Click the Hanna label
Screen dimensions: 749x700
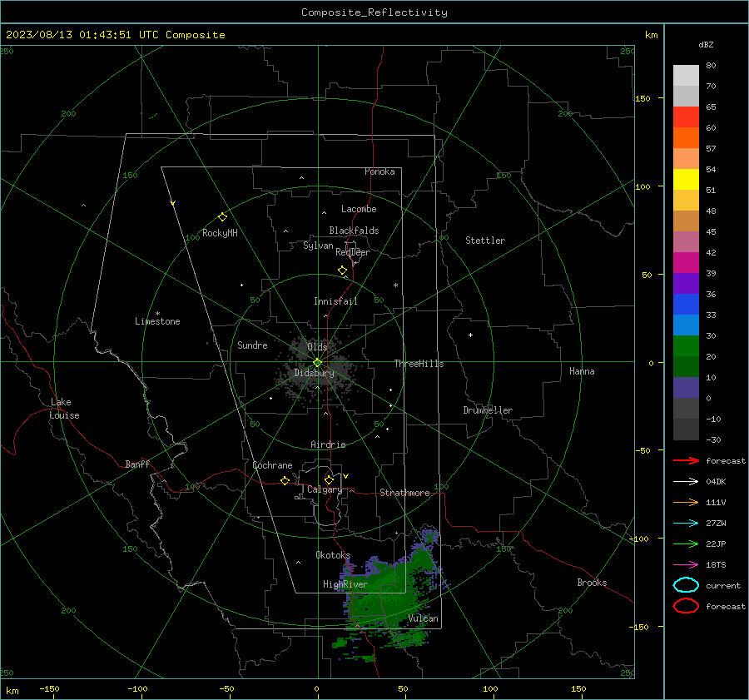[x=582, y=371]
